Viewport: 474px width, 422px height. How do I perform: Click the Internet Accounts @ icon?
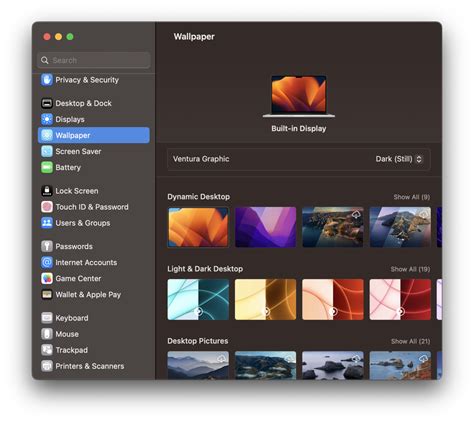point(47,262)
